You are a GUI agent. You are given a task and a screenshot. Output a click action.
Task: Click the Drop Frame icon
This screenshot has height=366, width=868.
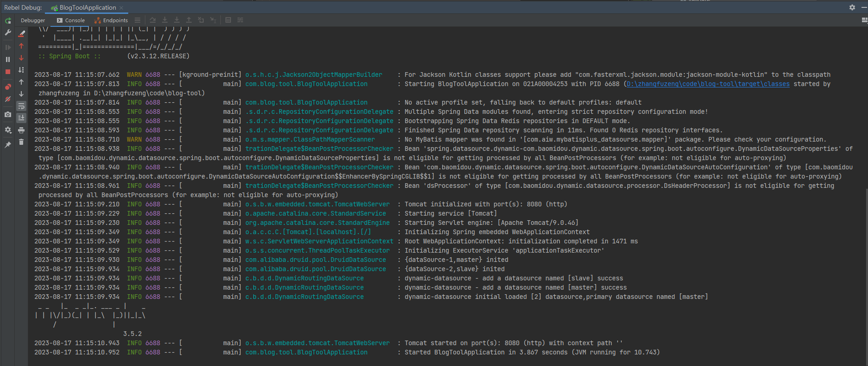pos(201,20)
